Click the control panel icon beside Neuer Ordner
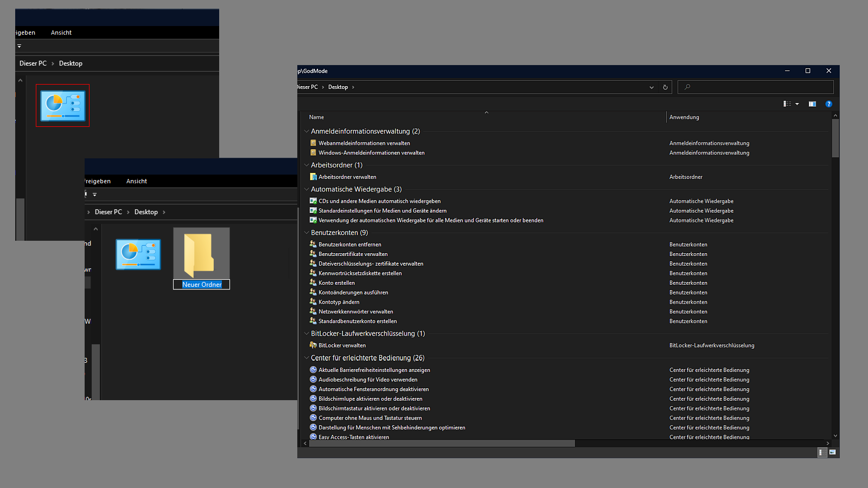Image resolution: width=868 pixels, height=488 pixels. (138, 254)
